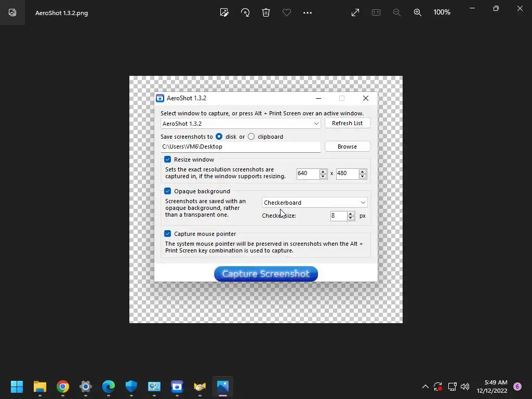Click the actual size 1:1 icon

tap(376, 12)
